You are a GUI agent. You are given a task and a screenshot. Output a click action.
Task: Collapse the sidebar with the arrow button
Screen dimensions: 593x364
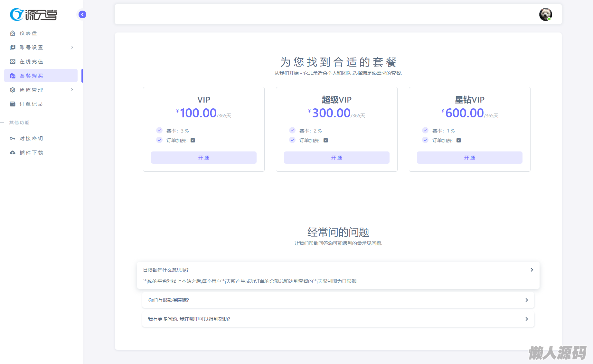click(x=82, y=14)
